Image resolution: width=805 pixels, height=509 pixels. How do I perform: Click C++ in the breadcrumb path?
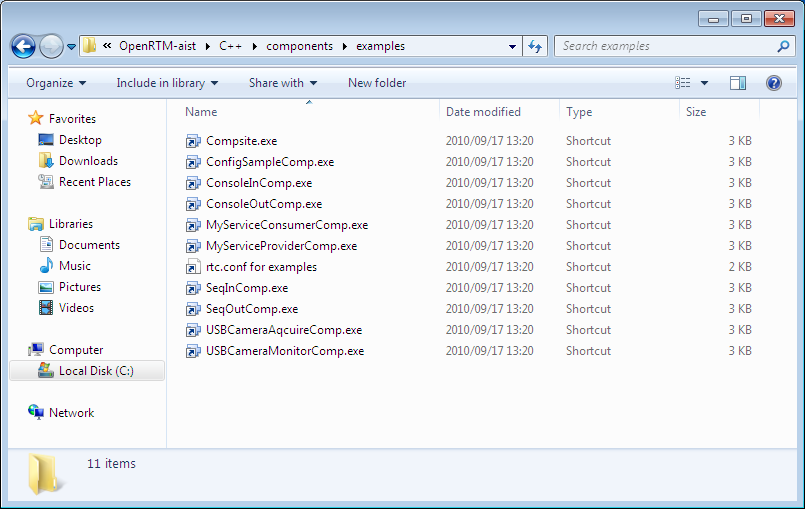231,46
